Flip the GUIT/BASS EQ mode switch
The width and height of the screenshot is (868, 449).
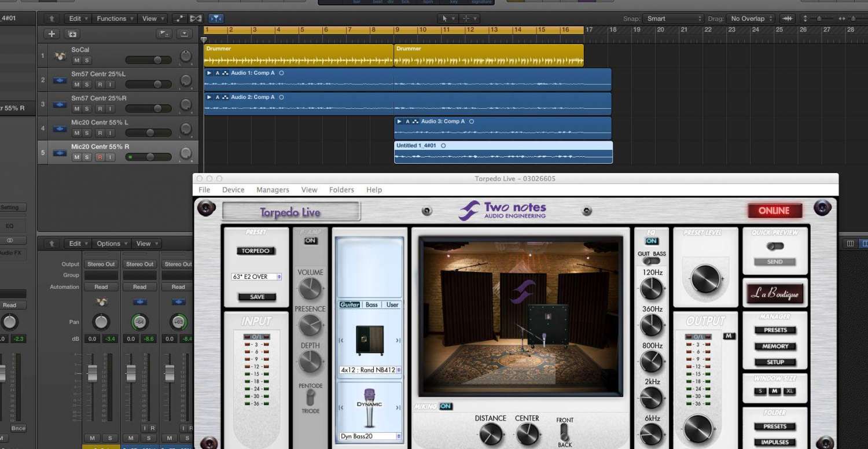click(x=652, y=261)
